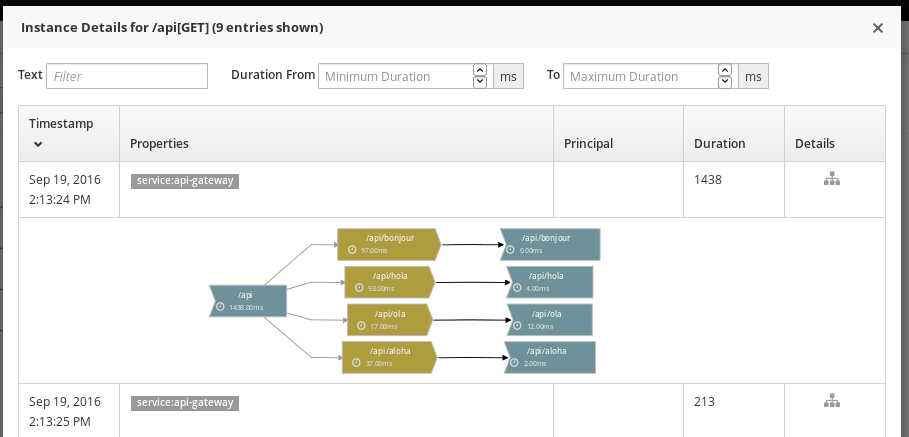This screenshot has width=909, height=437.
Task: Click clock icon in yellow /api/ola node
Action: (361, 326)
